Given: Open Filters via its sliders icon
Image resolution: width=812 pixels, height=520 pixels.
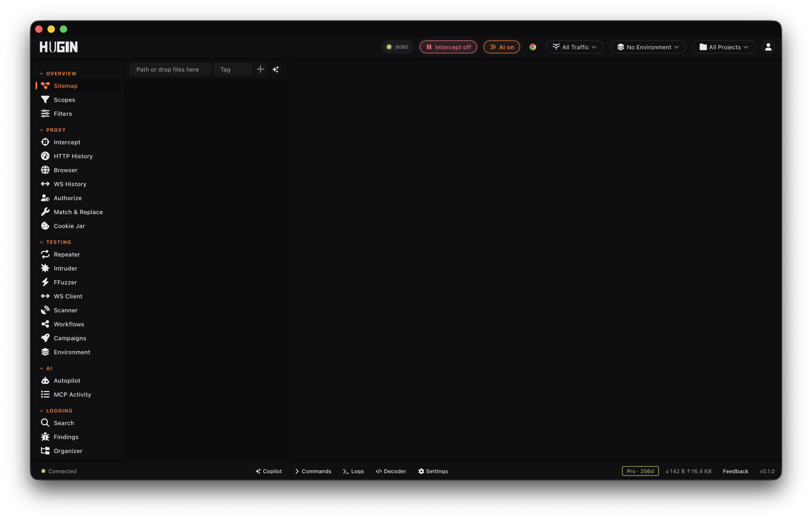Looking at the screenshot, I should coord(45,114).
